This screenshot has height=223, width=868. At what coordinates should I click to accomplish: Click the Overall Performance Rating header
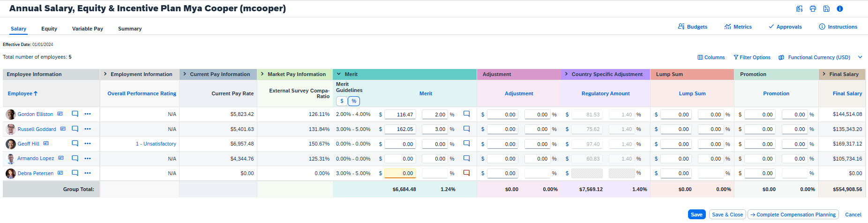point(142,93)
